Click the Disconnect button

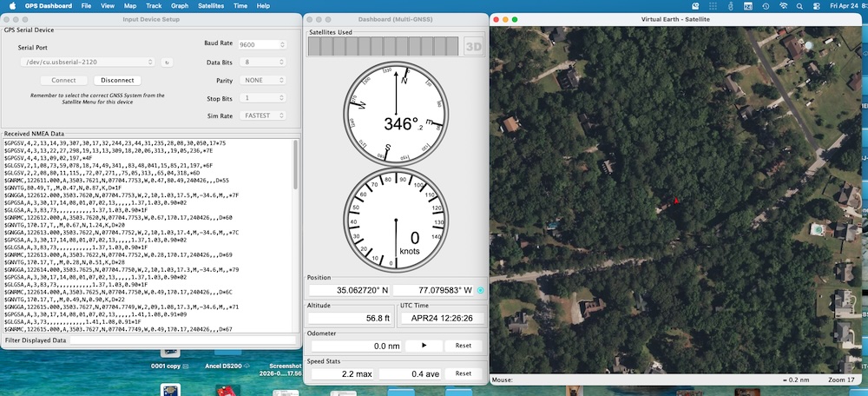pos(117,80)
